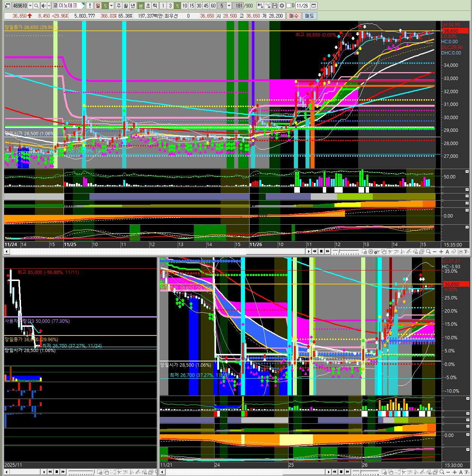Select the 초 (second) period toggle

(x=148, y=6)
